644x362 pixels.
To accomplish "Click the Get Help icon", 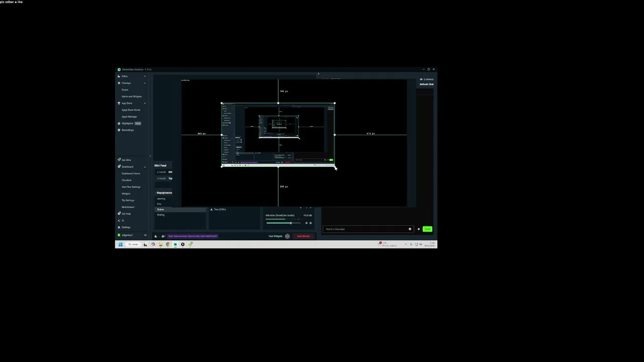I will click(x=119, y=214).
